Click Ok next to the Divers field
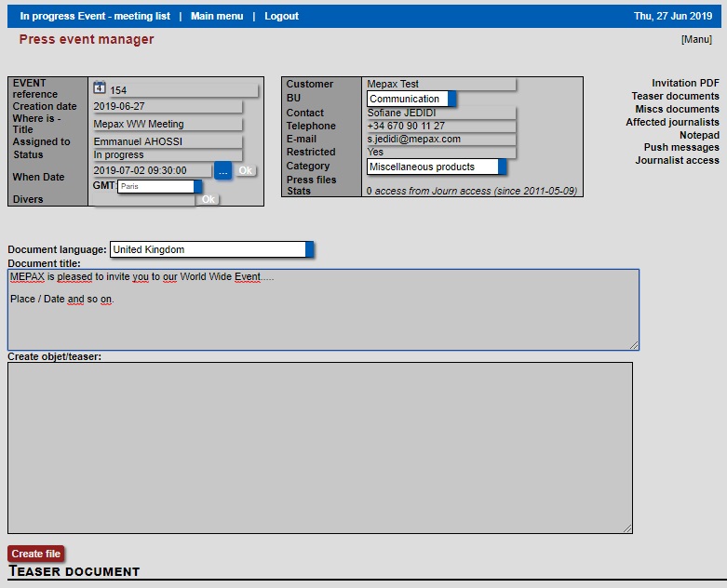Screen dimensions: 727x588 [209, 200]
